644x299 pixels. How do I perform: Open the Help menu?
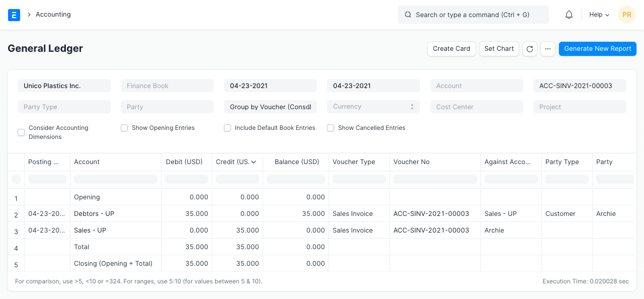(x=598, y=15)
